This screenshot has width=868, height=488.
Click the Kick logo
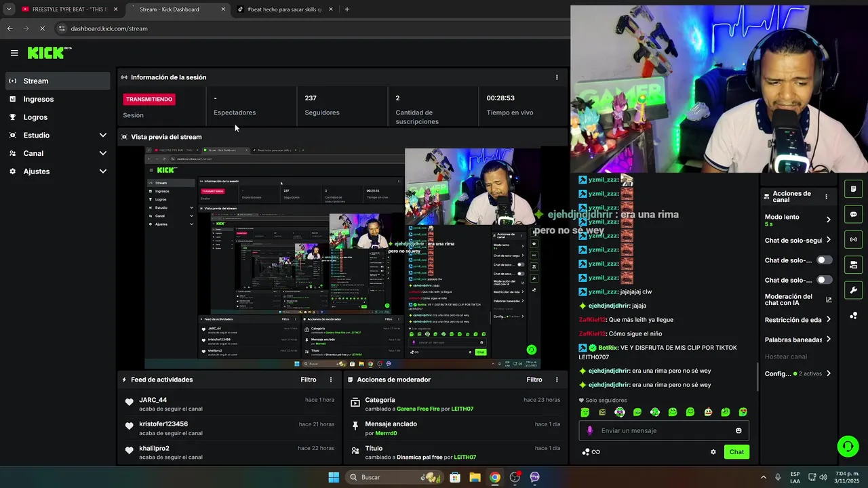pos(49,53)
